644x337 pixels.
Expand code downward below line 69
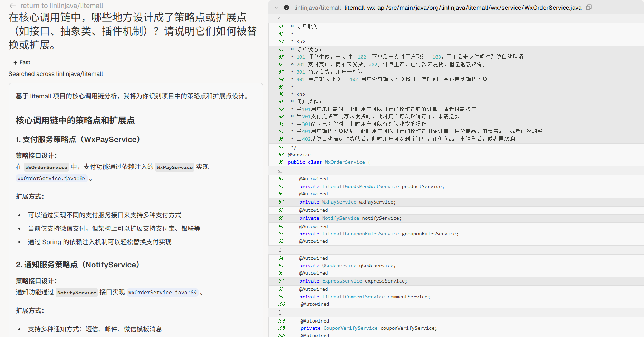[x=280, y=170]
